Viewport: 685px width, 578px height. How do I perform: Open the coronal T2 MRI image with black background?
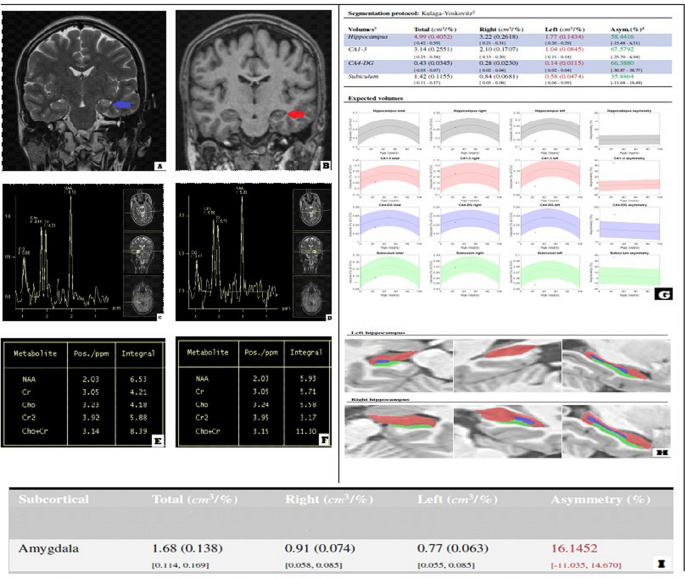pos(84,91)
